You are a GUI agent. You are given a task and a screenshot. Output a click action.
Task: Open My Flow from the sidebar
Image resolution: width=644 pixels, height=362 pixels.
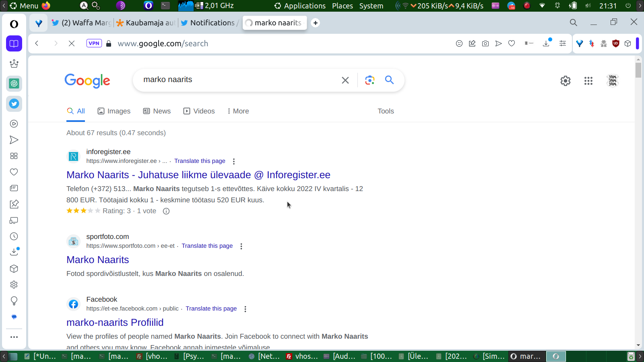pyautogui.click(x=14, y=140)
